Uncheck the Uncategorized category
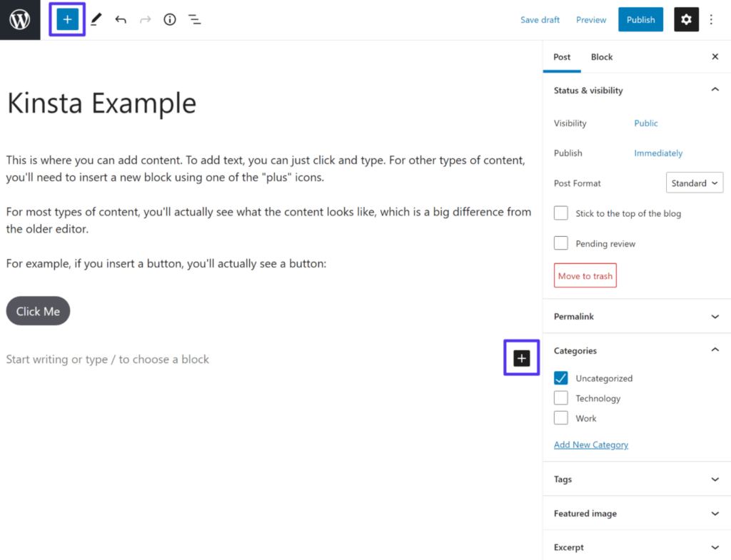The height and width of the screenshot is (560, 731). pyautogui.click(x=561, y=378)
